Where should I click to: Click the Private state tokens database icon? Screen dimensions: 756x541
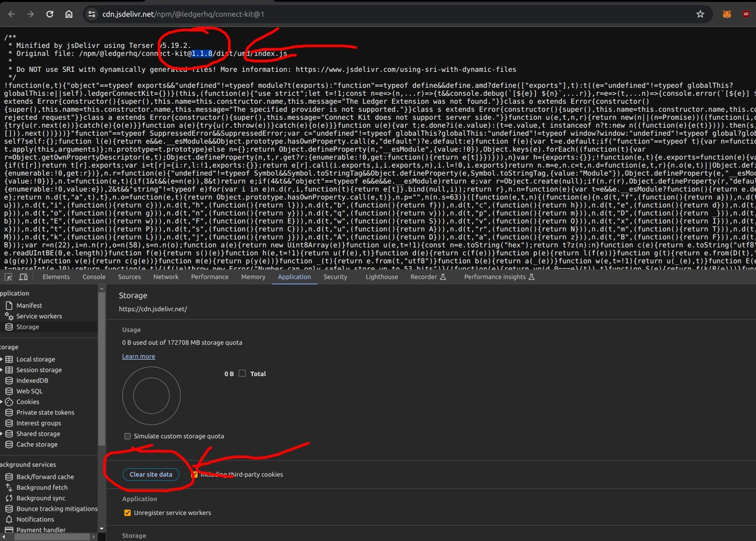coord(9,413)
